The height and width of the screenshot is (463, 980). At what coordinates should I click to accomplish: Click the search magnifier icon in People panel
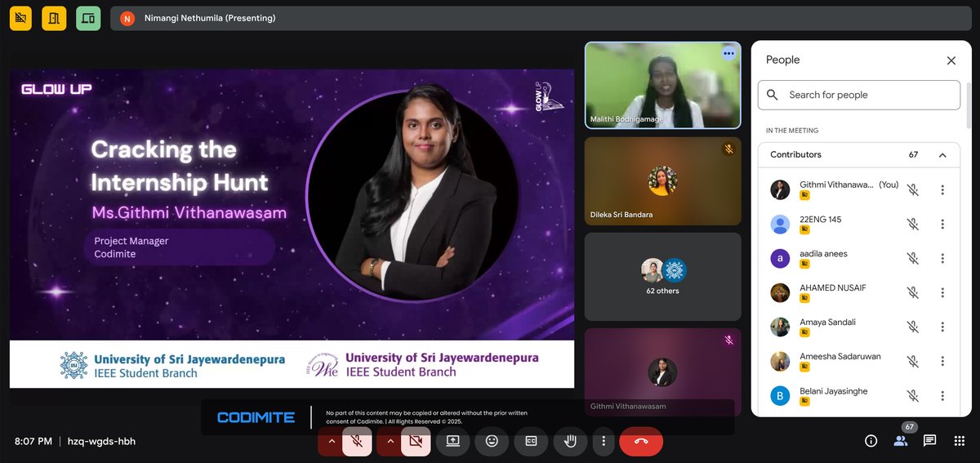773,95
